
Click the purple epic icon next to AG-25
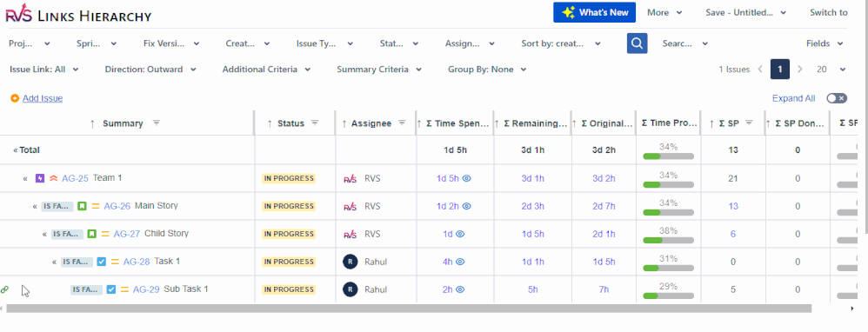click(x=40, y=178)
